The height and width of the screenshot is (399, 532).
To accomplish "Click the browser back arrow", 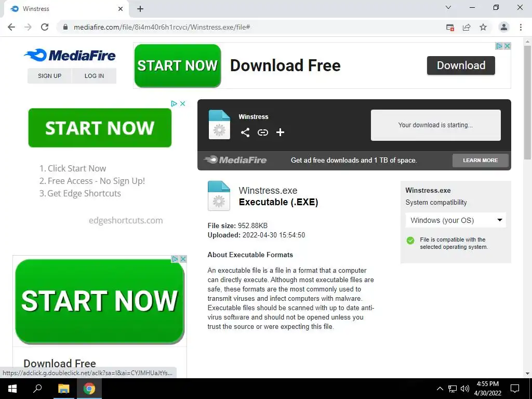I will tap(11, 27).
